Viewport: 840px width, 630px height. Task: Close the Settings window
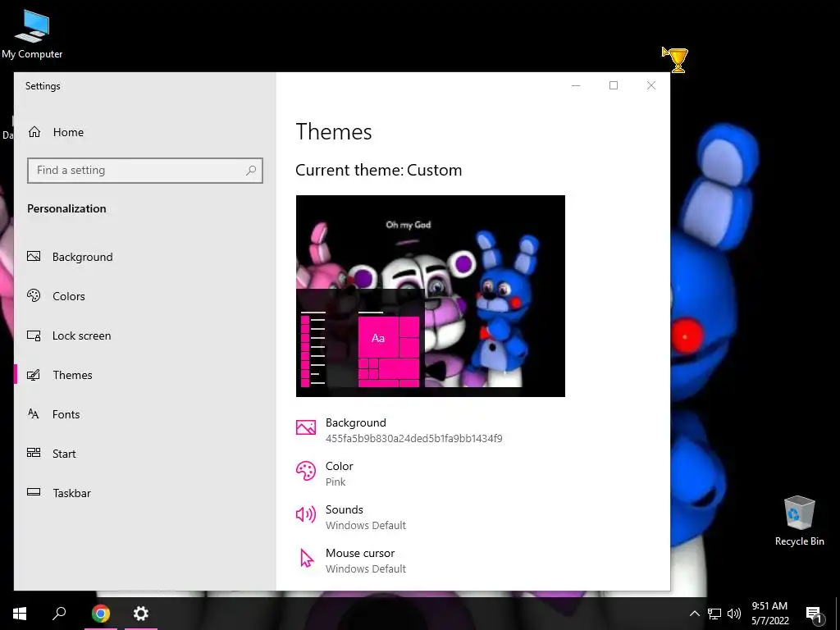[x=651, y=85]
